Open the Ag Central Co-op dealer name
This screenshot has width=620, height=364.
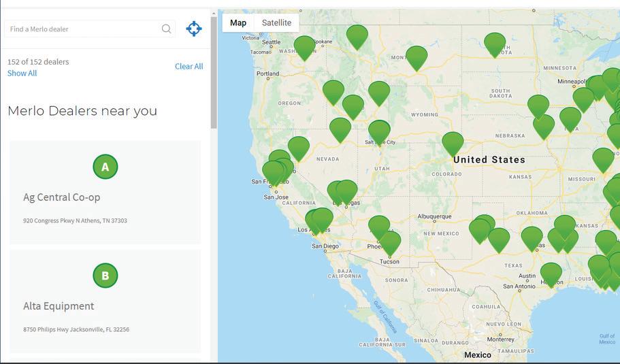tap(62, 197)
